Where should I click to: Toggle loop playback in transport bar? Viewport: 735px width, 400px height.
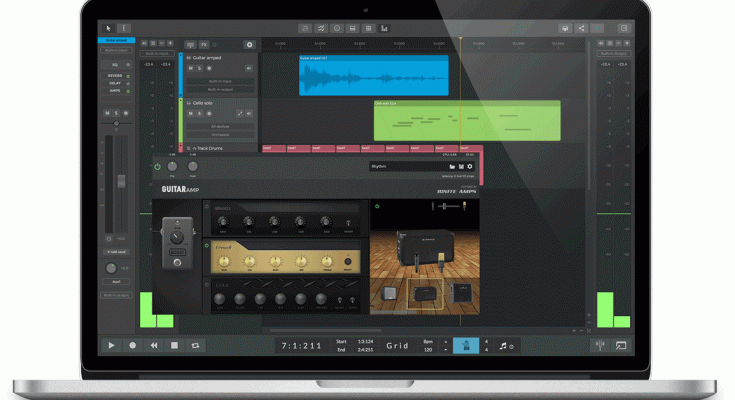pos(195,345)
